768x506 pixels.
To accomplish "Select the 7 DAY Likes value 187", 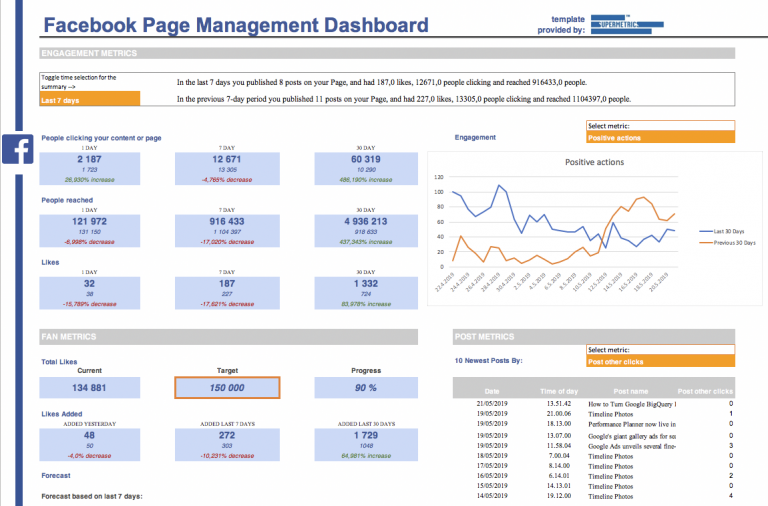I will click(x=227, y=284).
